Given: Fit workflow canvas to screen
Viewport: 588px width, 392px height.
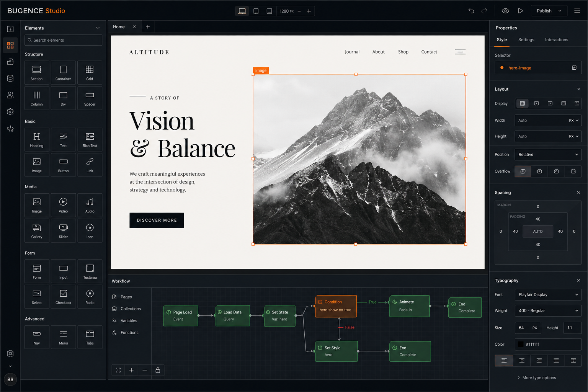Looking at the screenshot, I should (118, 370).
